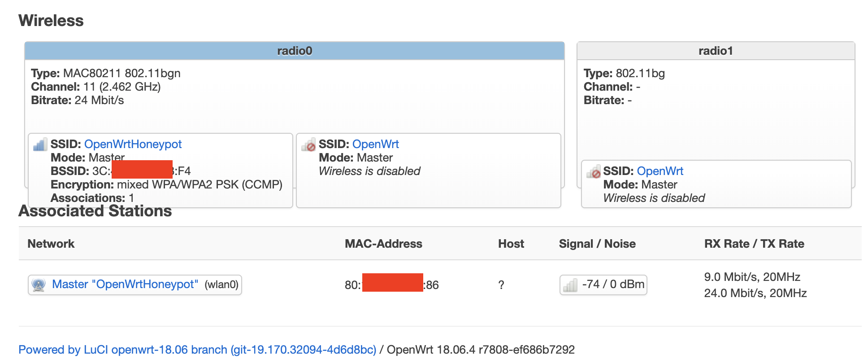Viewport: 868px width, 359px height.
Task: Click the RX Rate / TX Rate header
Action: 754,244
